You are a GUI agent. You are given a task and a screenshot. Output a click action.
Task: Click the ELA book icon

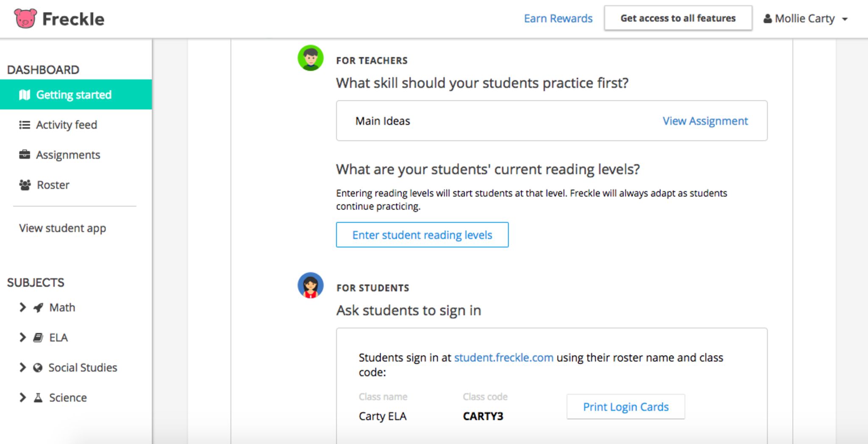tap(38, 338)
